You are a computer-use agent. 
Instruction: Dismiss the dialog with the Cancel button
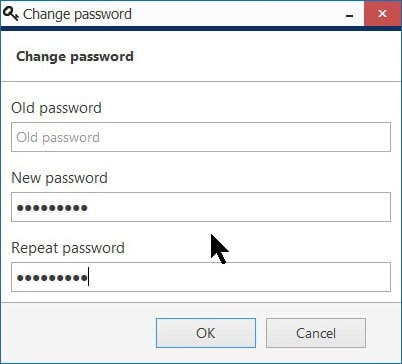coord(316,333)
